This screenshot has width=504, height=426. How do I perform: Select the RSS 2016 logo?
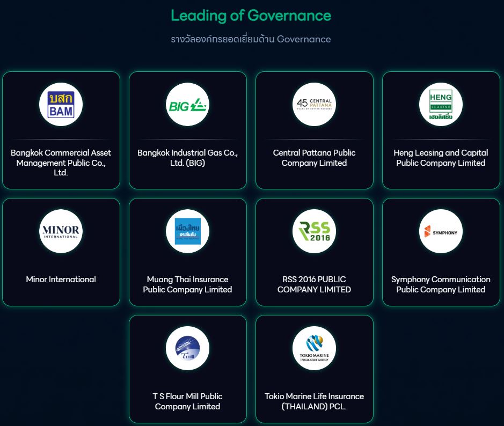click(314, 231)
